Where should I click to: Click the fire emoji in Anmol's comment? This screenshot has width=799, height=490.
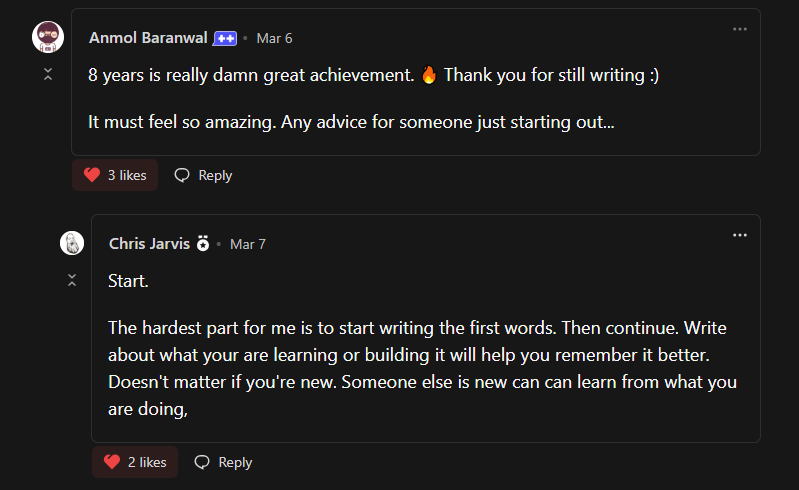(x=429, y=75)
